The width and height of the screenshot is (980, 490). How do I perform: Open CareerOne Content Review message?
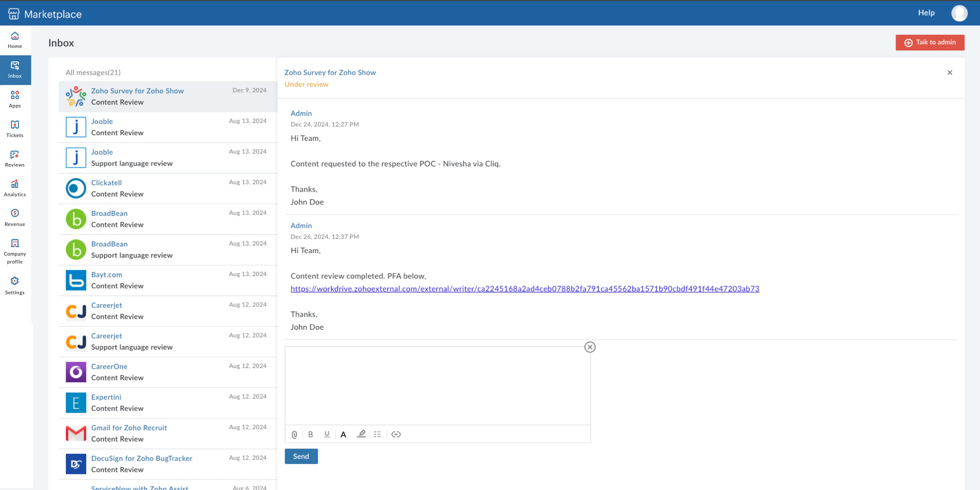[x=168, y=372]
